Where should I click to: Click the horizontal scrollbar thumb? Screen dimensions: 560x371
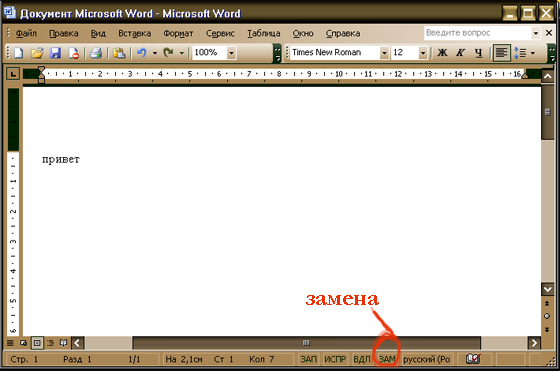306,343
